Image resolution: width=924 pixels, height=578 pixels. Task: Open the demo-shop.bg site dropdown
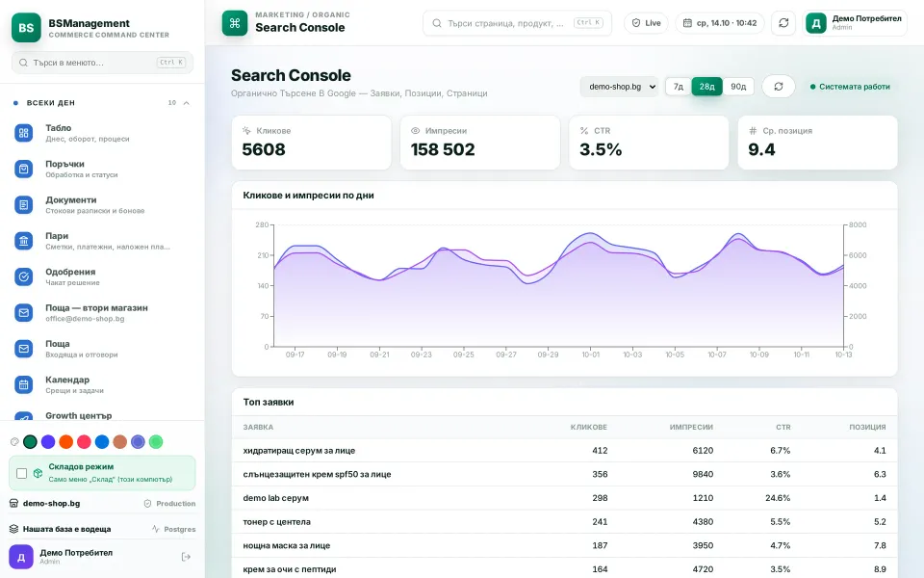(x=619, y=87)
